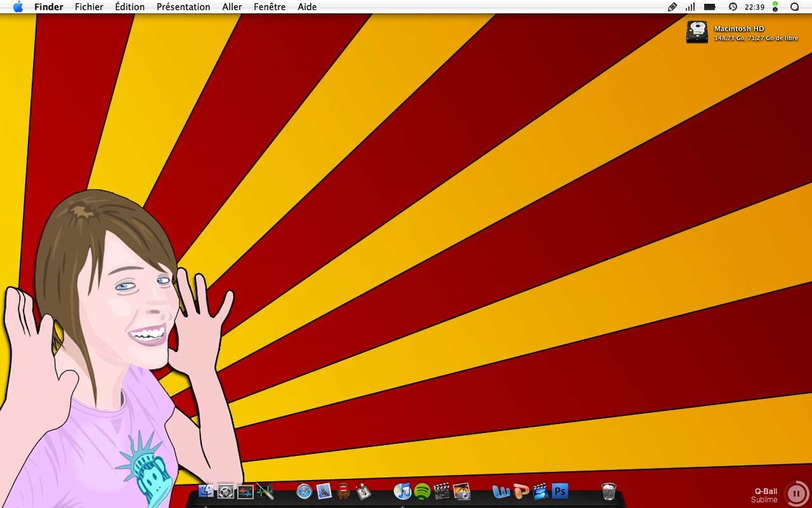
Task: Launch System Preferences gear in Dock
Action: (x=226, y=491)
